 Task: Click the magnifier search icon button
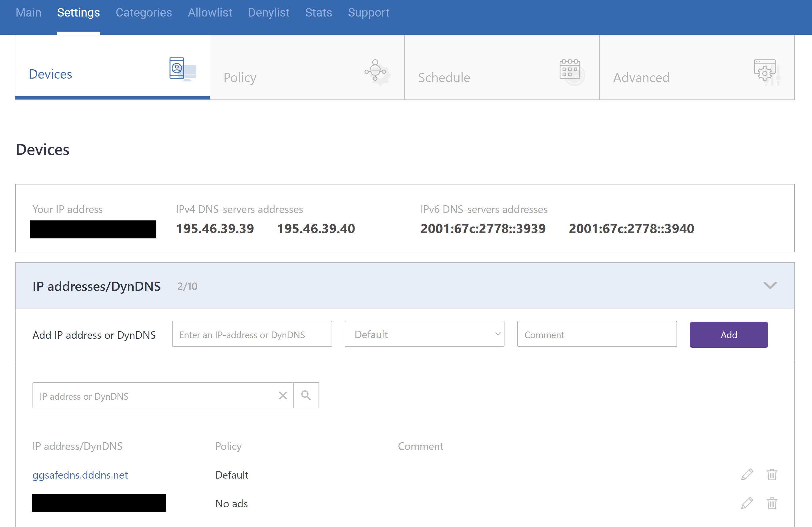306,395
